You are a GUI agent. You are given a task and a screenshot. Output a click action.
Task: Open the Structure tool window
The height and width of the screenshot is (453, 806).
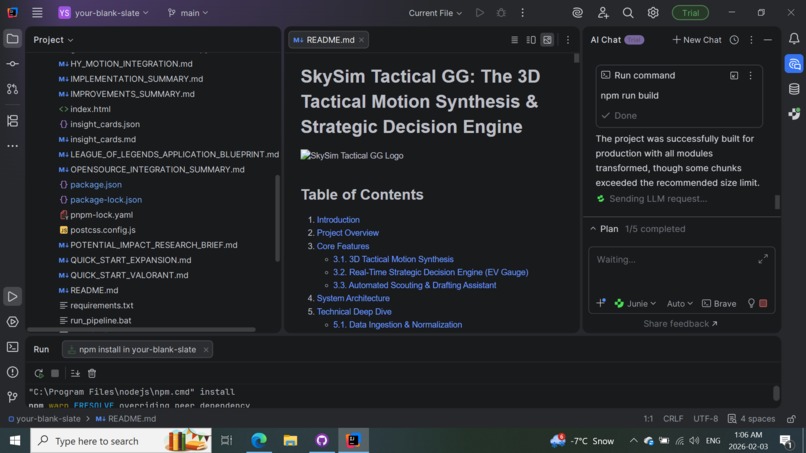12,121
